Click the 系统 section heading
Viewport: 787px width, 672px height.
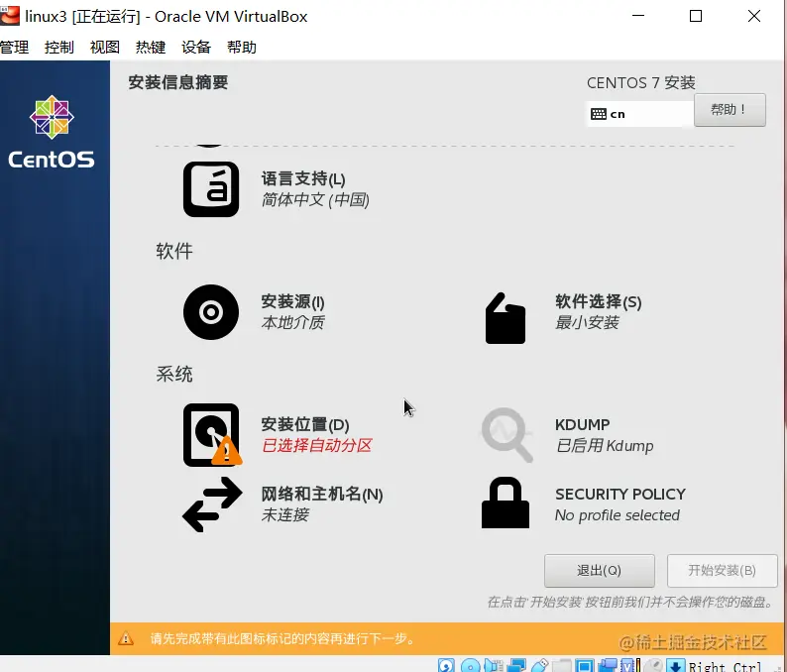tap(174, 374)
